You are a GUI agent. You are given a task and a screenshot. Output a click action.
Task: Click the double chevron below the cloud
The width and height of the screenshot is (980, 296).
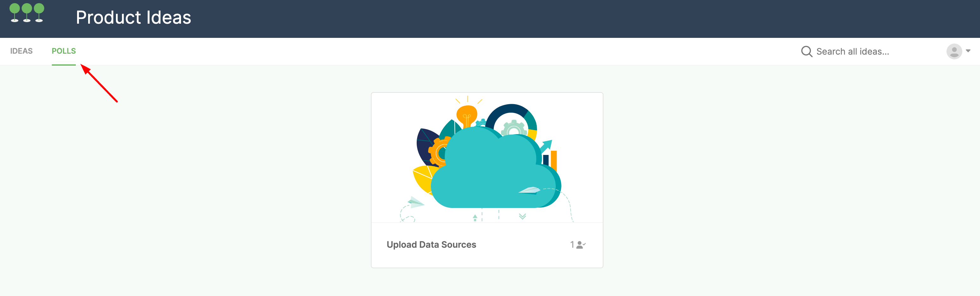(x=522, y=216)
